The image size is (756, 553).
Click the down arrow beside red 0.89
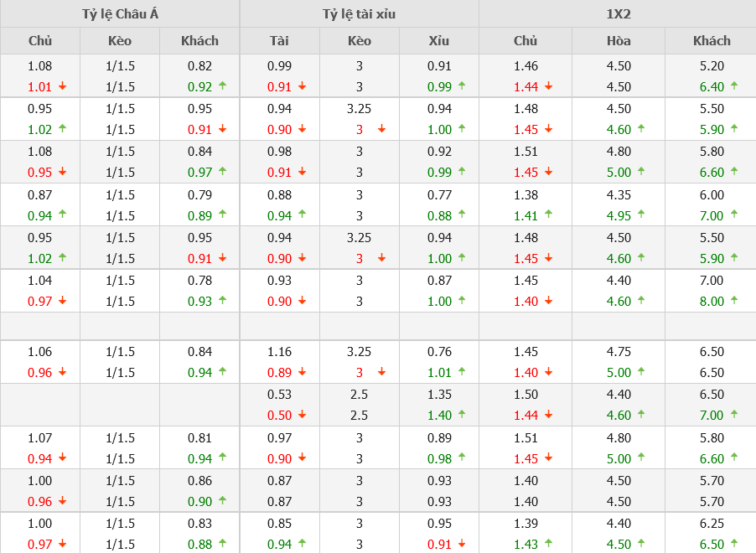(302, 372)
